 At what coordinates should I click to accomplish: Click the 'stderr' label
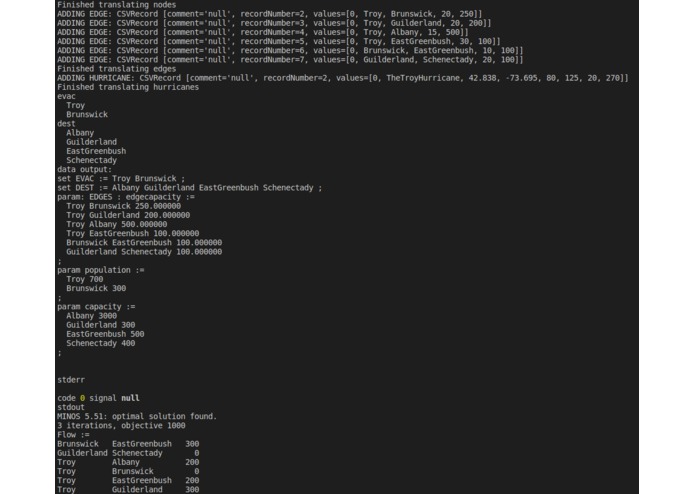coord(71,380)
